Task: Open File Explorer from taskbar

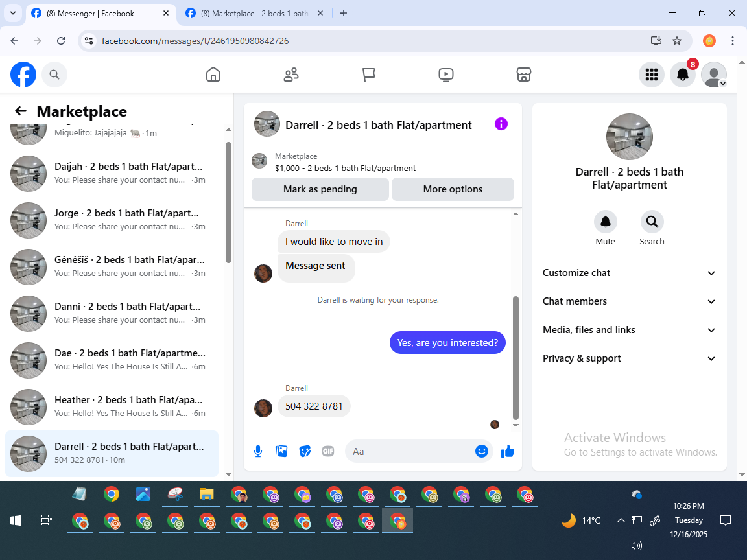Action: (x=206, y=495)
